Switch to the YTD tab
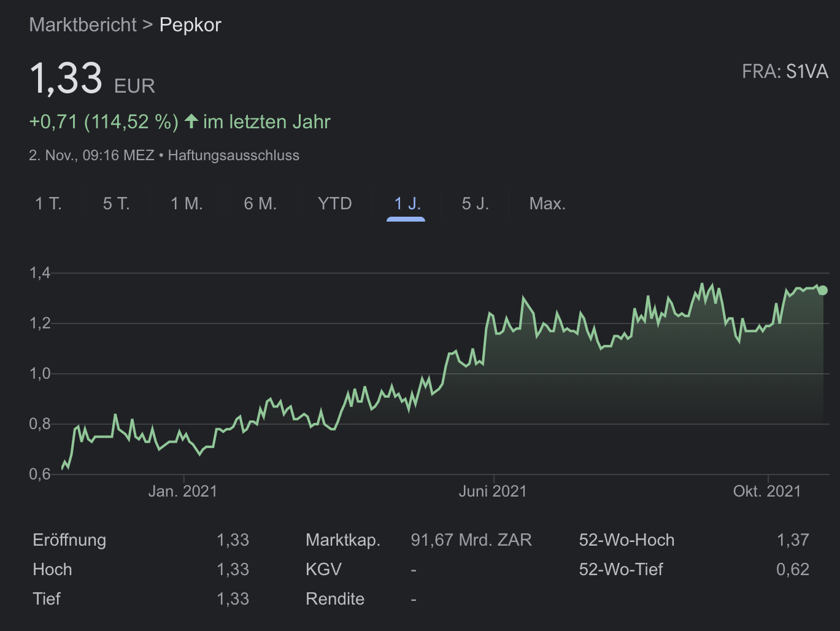Viewport: 840px width, 631px height. pos(334,204)
